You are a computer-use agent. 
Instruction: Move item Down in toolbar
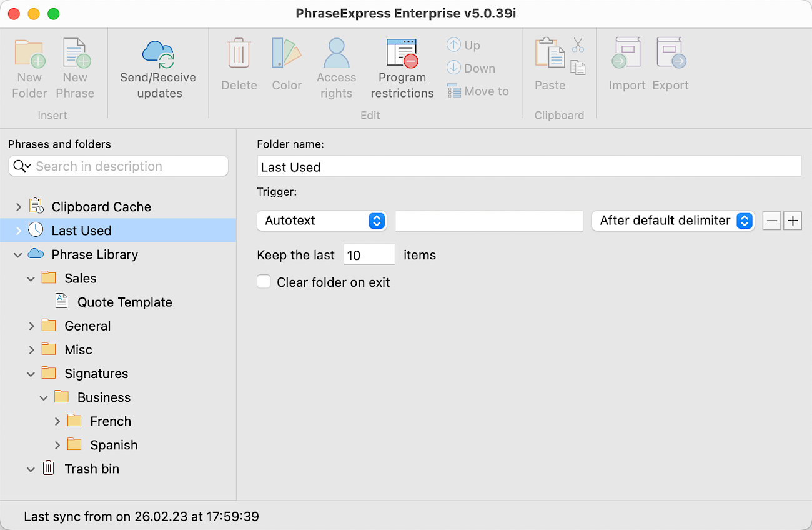pos(471,68)
